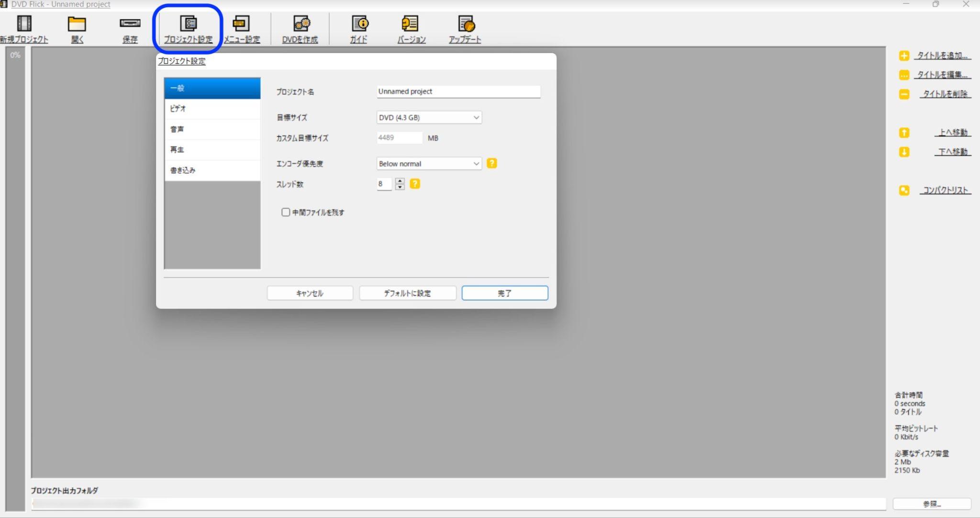
Task: Expand the 目標サイズ DVD dropdown
Action: (x=429, y=117)
